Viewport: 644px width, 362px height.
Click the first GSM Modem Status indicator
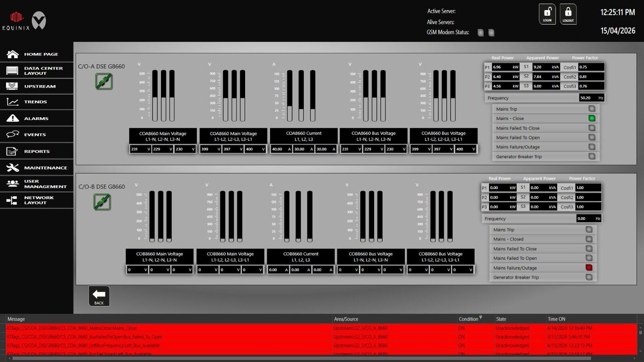481,33
